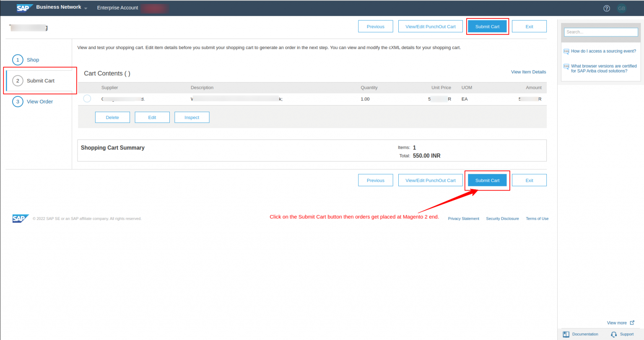Edit the cart item
This screenshot has width=644, height=340.
(152, 117)
